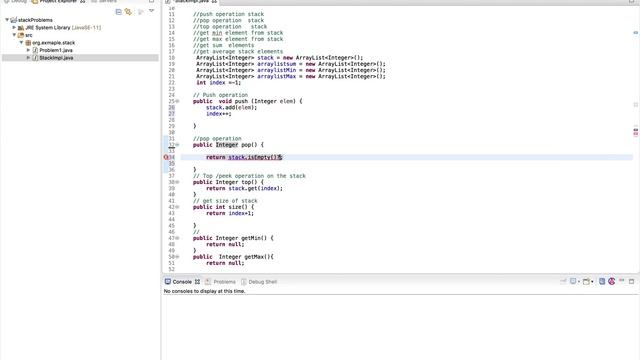Click the org.exmaple.stack package icon
640x360 pixels.
pyautogui.click(x=28, y=42)
